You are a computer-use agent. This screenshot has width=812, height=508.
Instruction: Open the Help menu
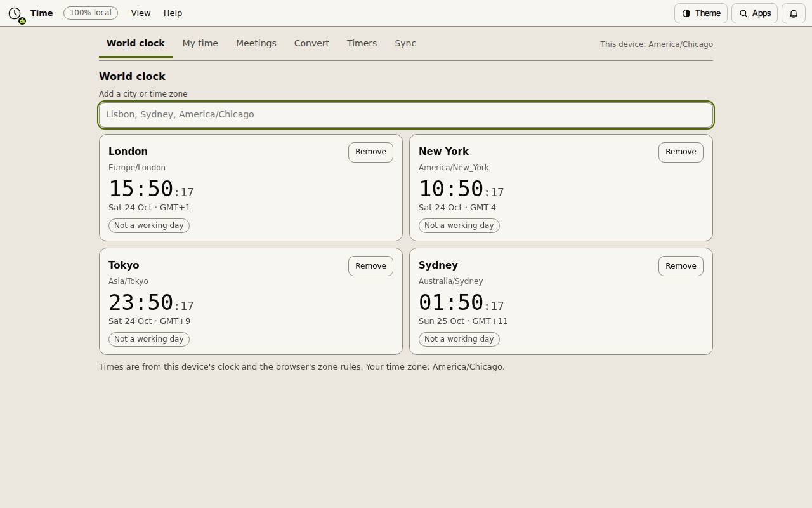pyautogui.click(x=173, y=13)
